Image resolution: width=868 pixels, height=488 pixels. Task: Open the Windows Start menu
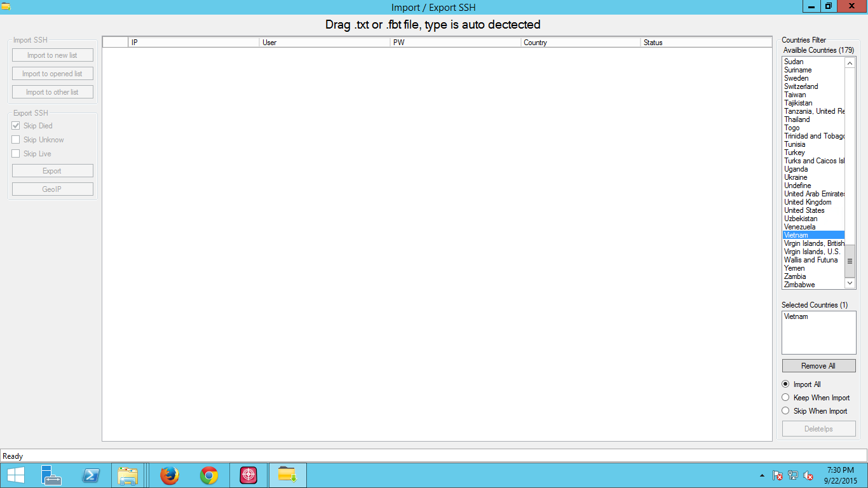[15, 475]
